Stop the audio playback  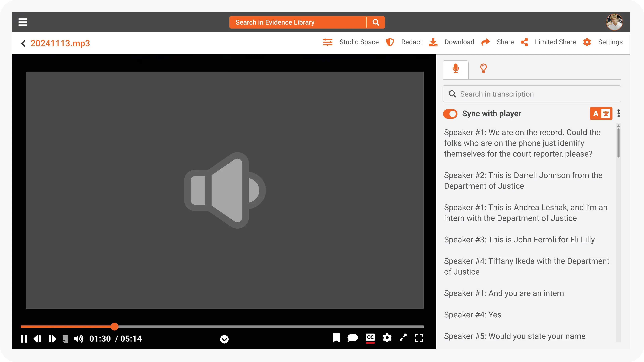65,339
